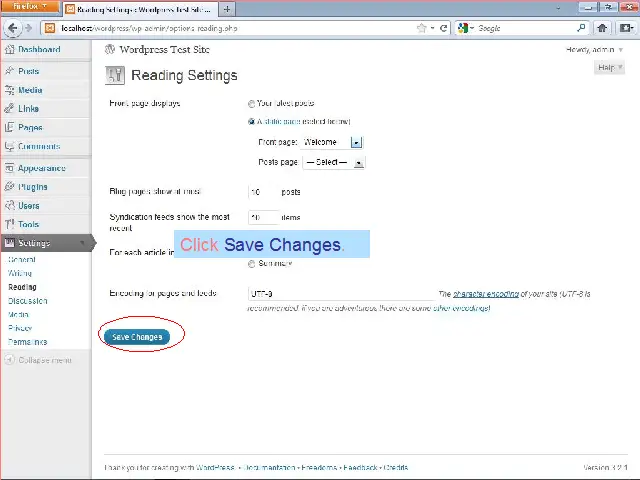Open the other encodings link
The image size is (640, 480).
tap(461, 308)
